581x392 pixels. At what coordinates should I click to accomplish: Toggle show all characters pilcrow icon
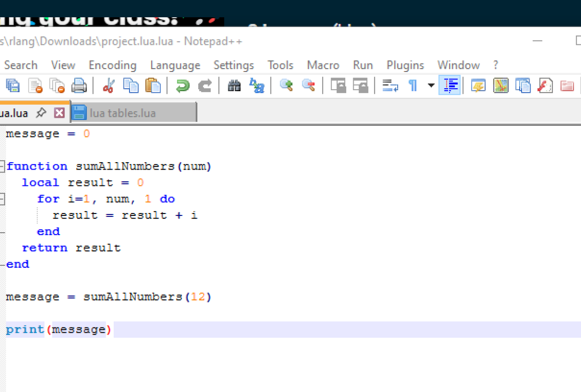point(413,86)
